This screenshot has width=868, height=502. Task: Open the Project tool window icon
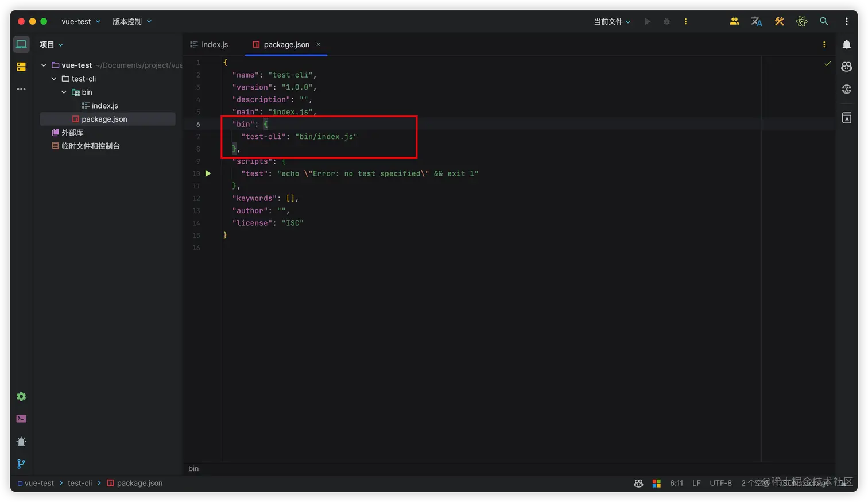click(21, 44)
